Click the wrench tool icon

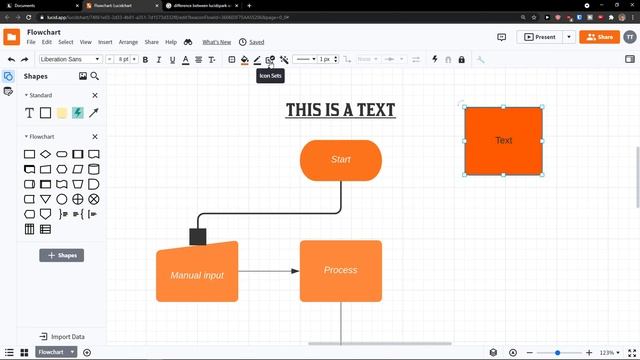pyautogui.click(x=480, y=60)
